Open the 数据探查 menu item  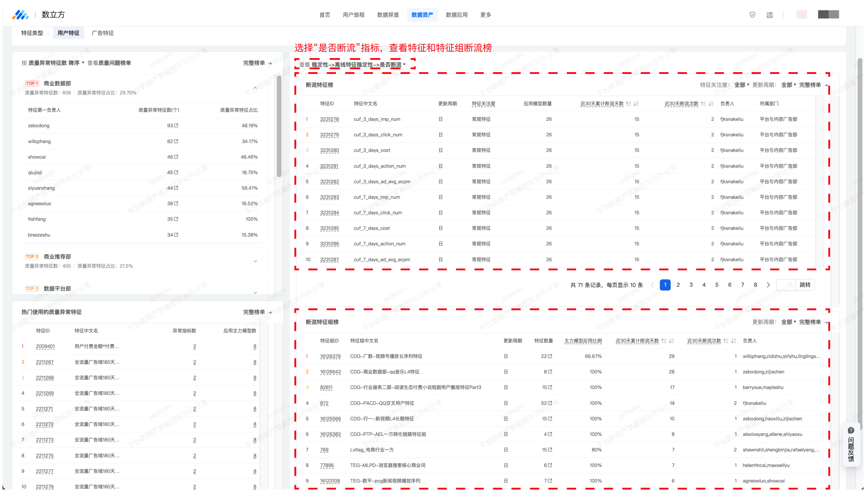(x=388, y=15)
